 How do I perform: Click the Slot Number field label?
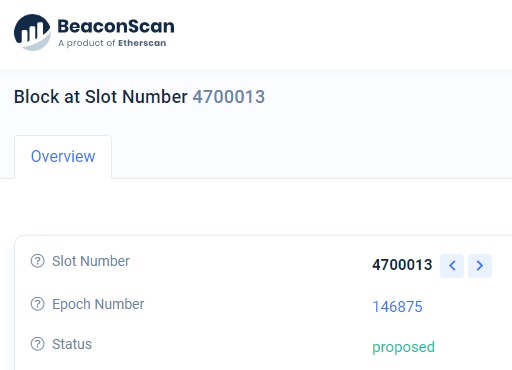(x=91, y=261)
